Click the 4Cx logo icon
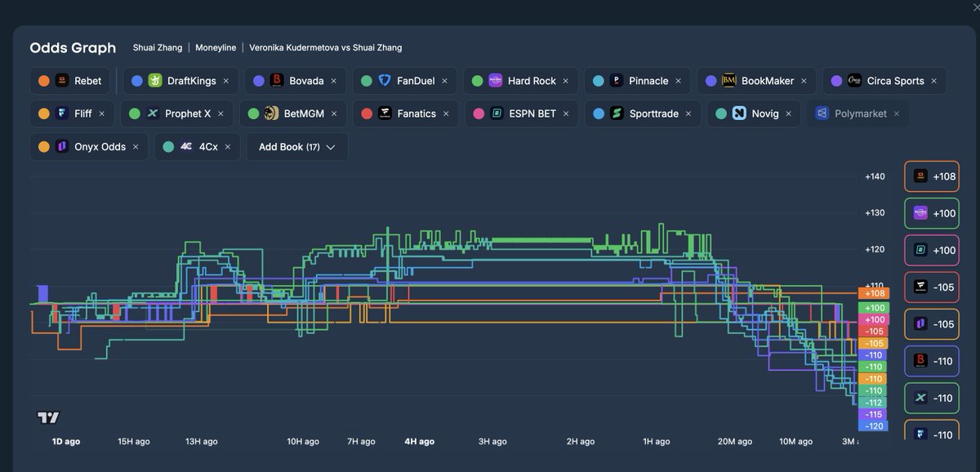Screen dimensions: 980x472 186,147
